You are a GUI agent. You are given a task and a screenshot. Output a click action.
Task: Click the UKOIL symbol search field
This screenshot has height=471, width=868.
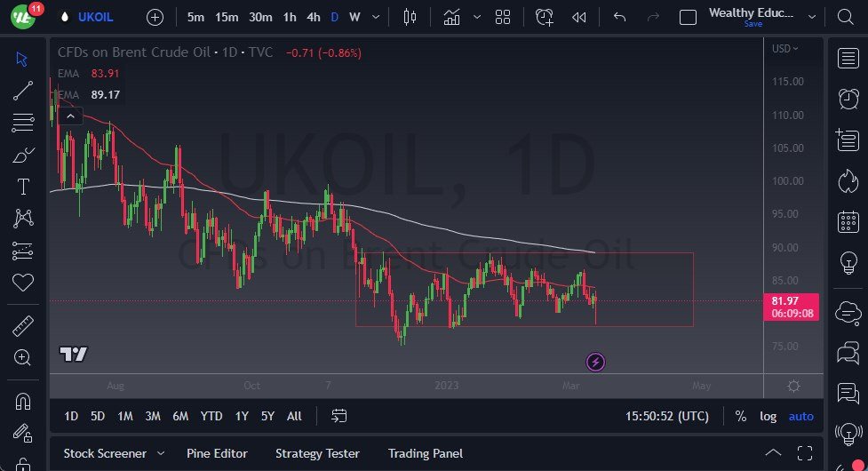95,17
